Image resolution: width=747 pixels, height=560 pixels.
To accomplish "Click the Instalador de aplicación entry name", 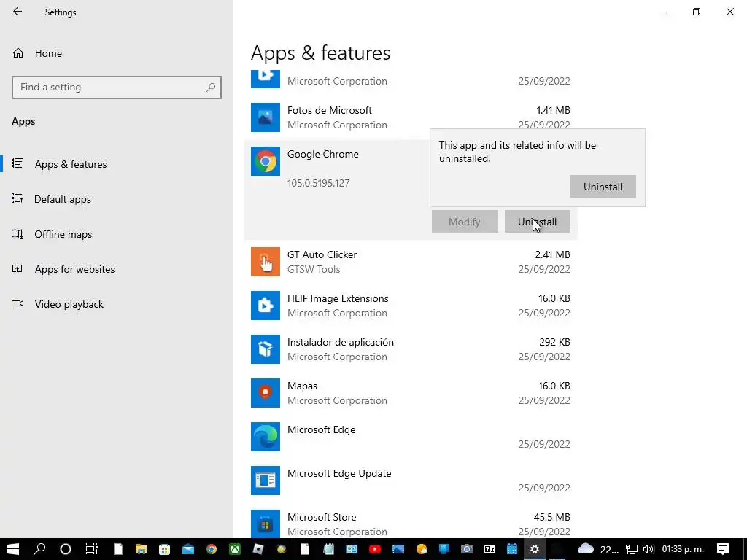I will pyautogui.click(x=341, y=342).
